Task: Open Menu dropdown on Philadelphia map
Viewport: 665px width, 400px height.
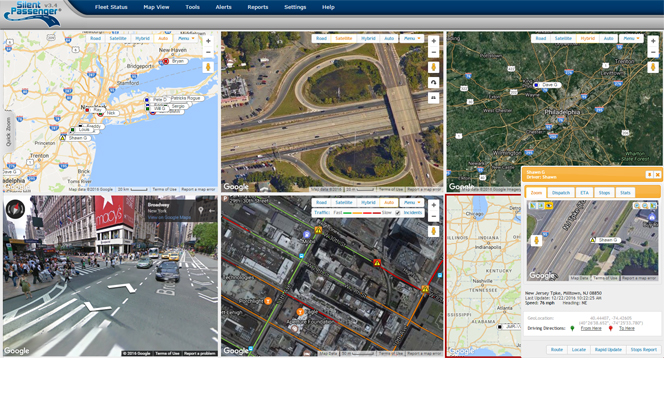Action: 630,38
